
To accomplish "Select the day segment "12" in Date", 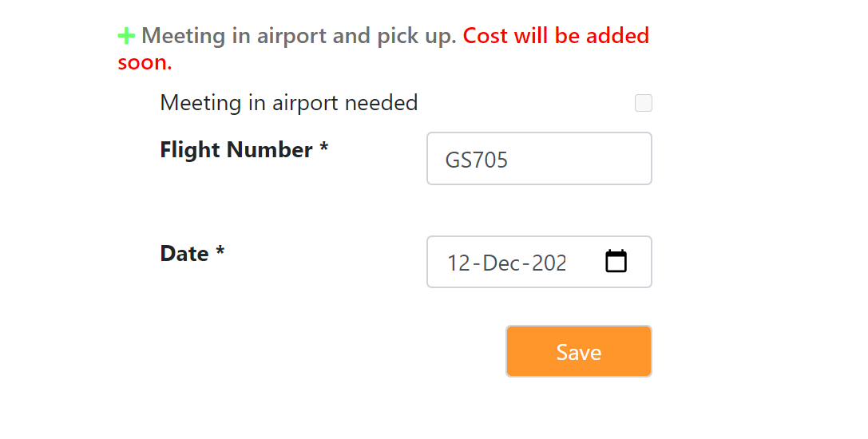I will [x=459, y=263].
